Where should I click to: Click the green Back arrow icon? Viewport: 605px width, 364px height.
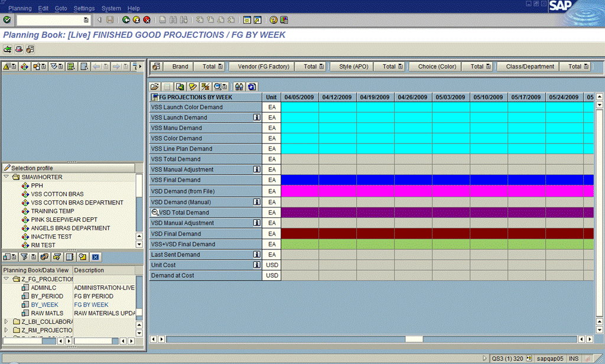[x=126, y=19]
